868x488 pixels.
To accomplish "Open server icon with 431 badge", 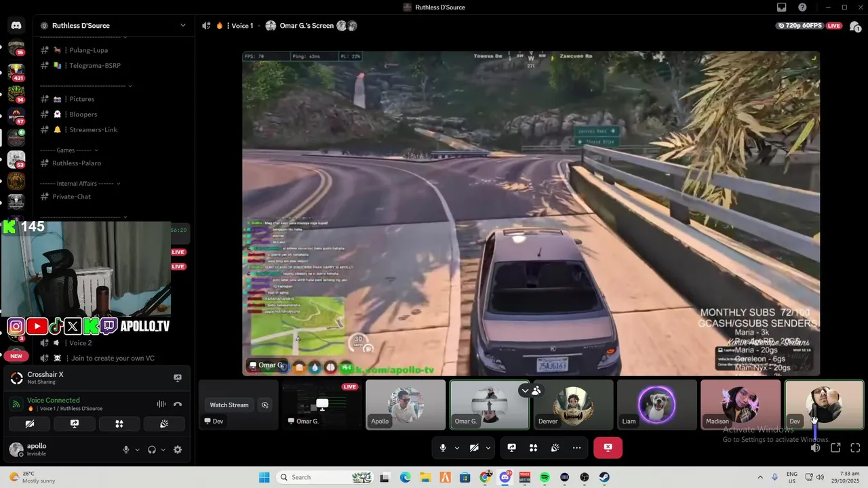I will click(16, 73).
